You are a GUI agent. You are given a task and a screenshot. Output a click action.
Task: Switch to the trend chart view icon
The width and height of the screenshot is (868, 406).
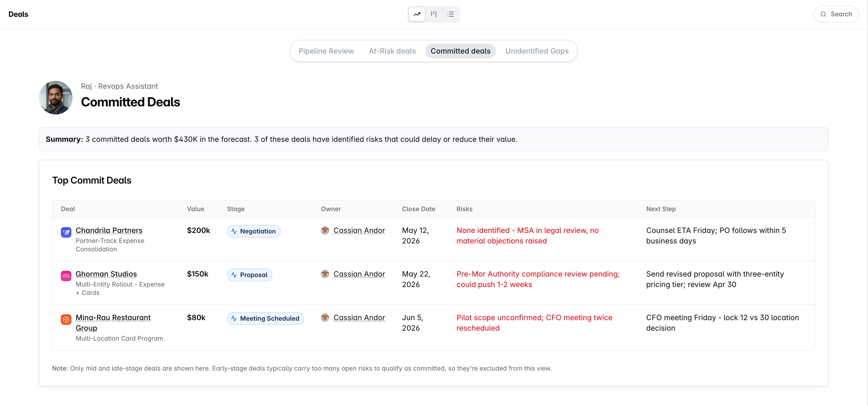417,14
